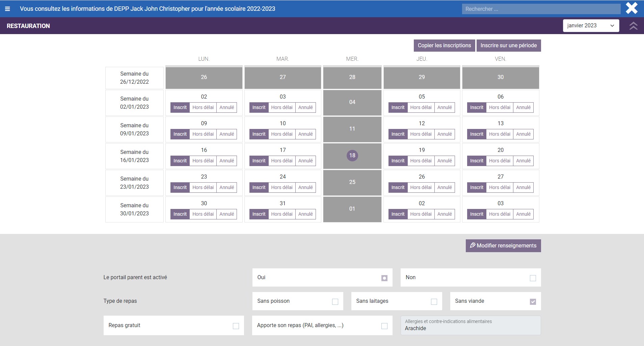Click the Rechercher search field

coord(541,9)
